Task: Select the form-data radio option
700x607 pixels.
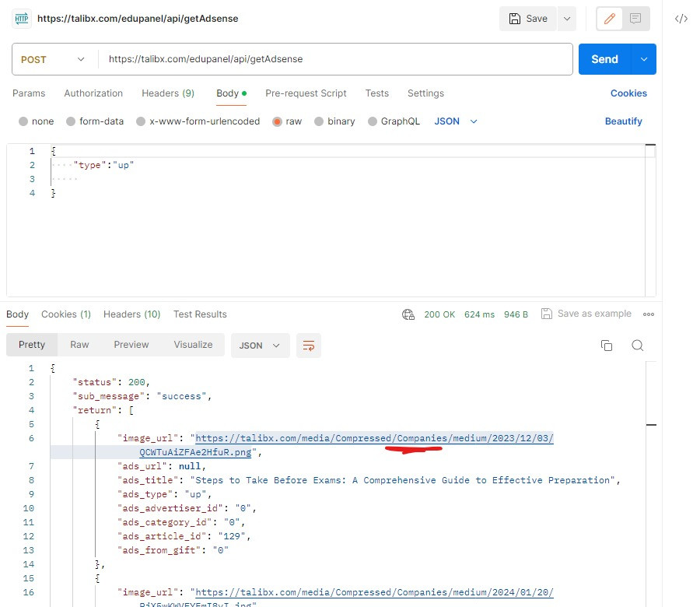Action: tap(71, 121)
